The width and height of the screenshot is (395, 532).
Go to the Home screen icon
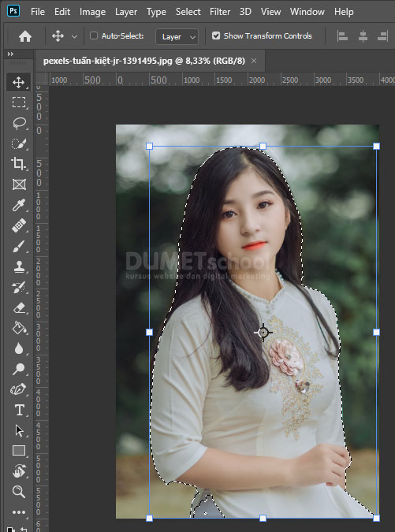25,36
